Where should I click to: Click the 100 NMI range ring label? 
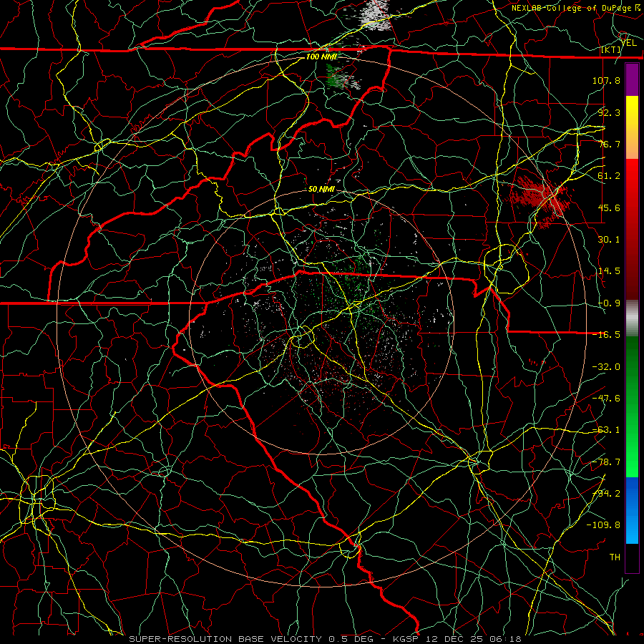(322, 57)
